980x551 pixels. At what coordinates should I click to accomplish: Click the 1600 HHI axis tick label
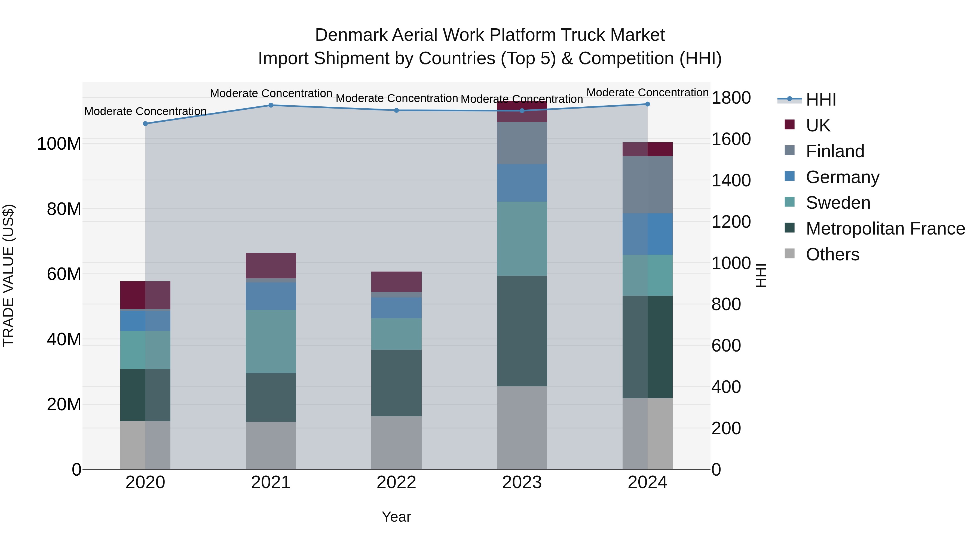click(x=731, y=139)
